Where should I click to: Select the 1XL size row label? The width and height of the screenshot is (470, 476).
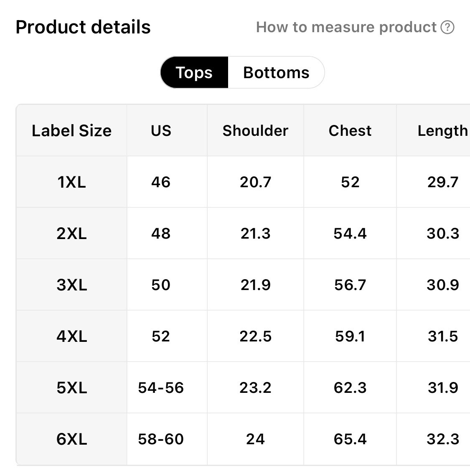(x=71, y=182)
